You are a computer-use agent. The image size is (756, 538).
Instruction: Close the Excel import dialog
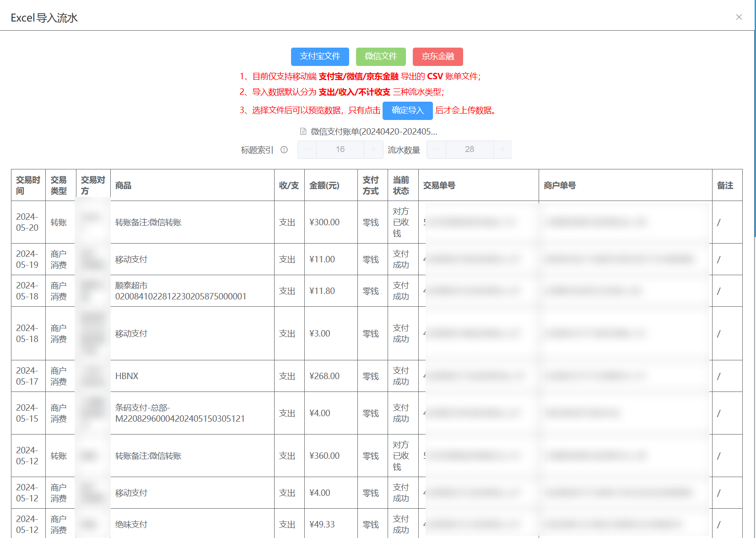tap(739, 17)
